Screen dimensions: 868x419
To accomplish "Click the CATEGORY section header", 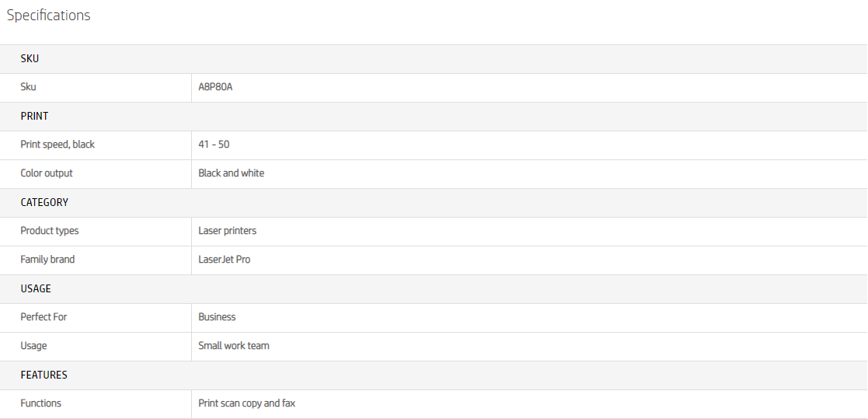I will (x=44, y=202).
